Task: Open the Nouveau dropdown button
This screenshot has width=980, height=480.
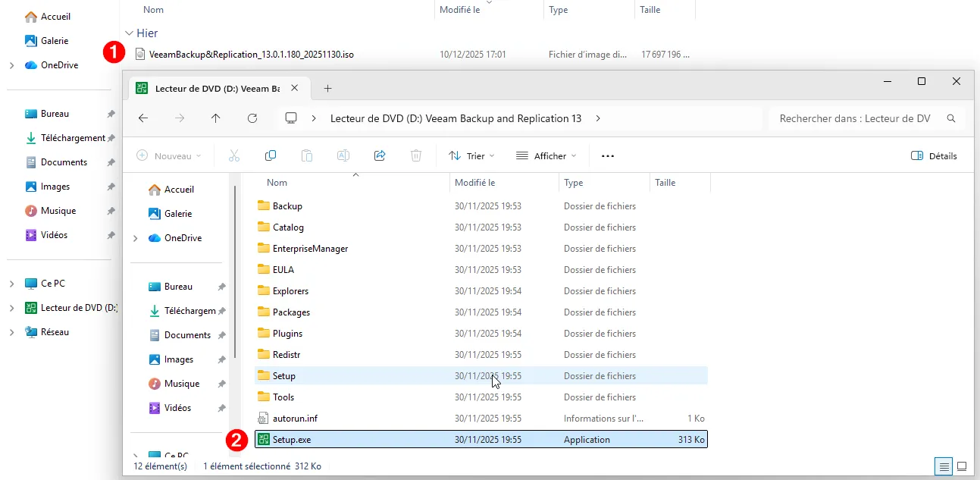Action: pos(169,155)
